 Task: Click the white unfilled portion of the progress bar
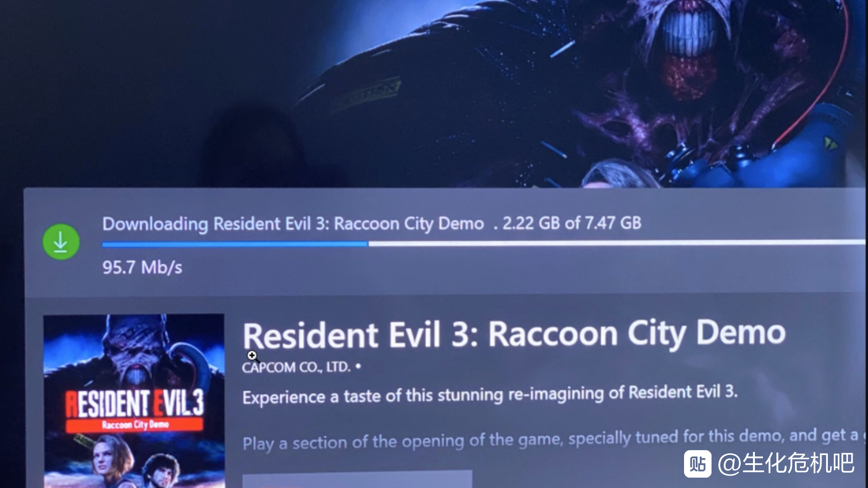(x=617, y=243)
